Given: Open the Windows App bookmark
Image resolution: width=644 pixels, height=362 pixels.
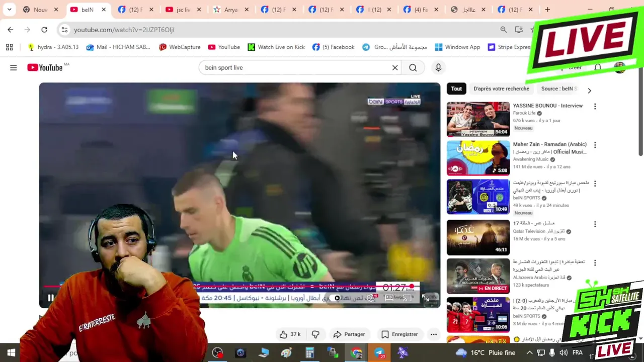Looking at the screenshot, I should pos(457,47).
